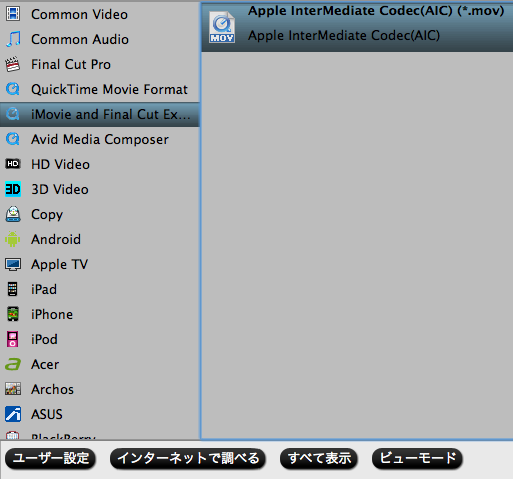This screenshot has width=513, height=479.
Task: Click the green Acer logo icon
Action: [x=13, y=364]
